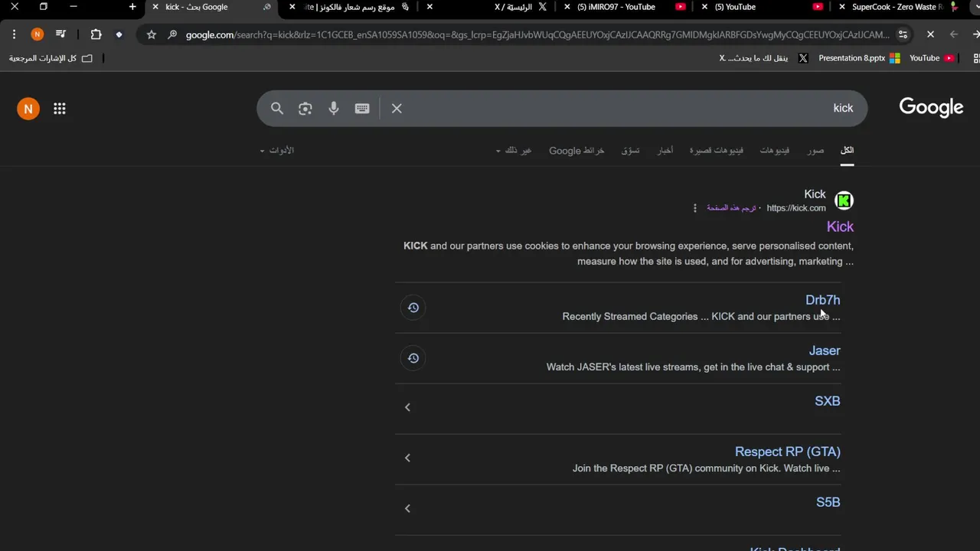Open the S5B sitelink

tap(828, 502)
